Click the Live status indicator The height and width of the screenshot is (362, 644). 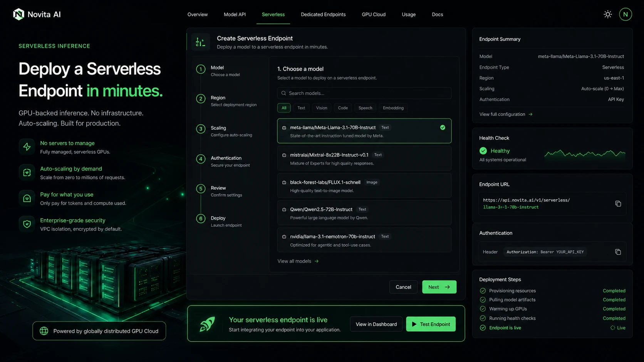click(618, 328)
